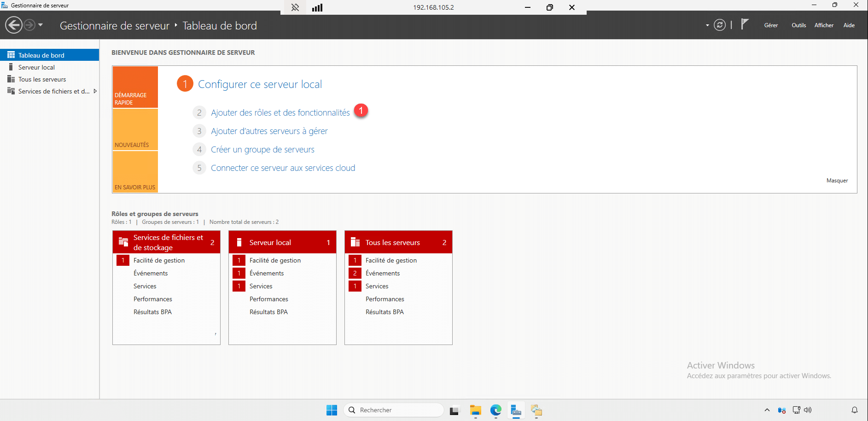This screenshot has width=868, height=421.
Task: Click the file services tile header icon
Action: 123,242
